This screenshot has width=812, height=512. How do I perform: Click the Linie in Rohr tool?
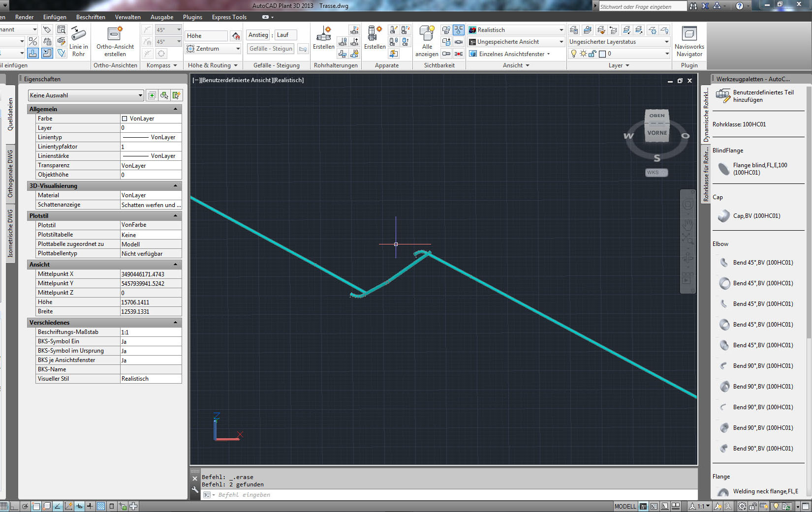[78, 41]
